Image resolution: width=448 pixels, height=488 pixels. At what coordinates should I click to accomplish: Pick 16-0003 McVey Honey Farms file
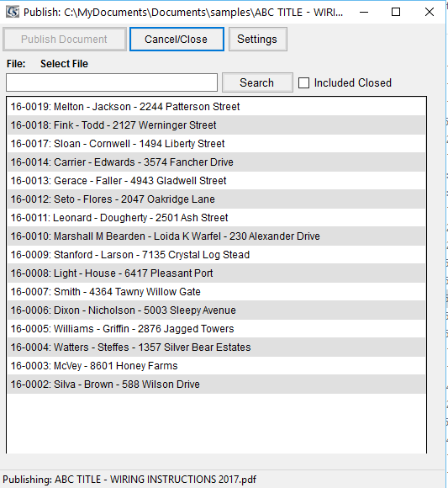tap(216, 366)
